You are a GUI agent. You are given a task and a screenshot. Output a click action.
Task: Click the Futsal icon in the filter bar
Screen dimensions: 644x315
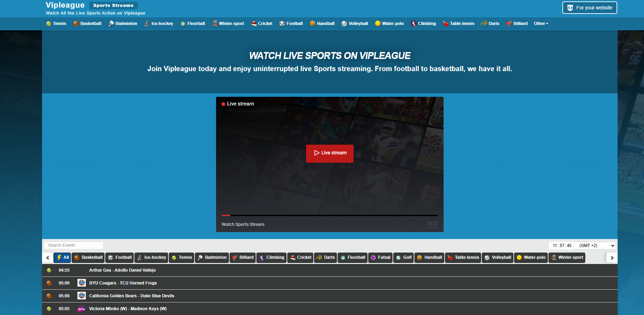pos(373,258)
